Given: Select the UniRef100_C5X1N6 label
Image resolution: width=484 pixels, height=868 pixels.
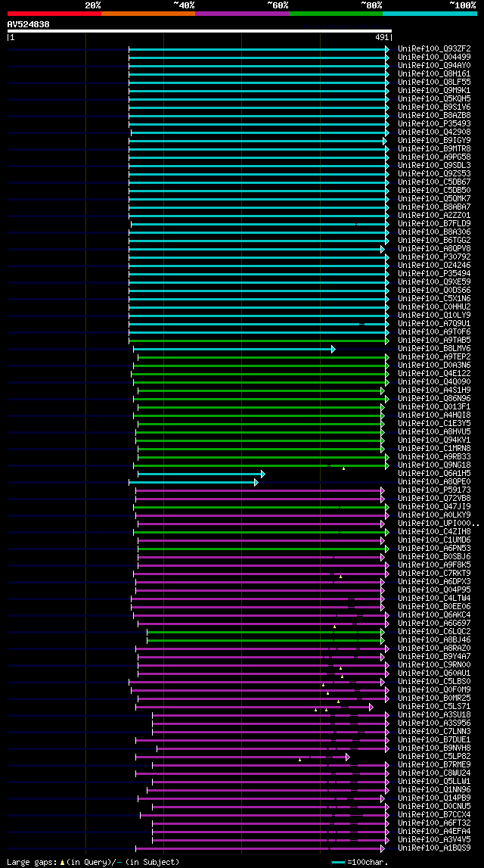Looking at the screenshot, I should (x=434, y=298).
